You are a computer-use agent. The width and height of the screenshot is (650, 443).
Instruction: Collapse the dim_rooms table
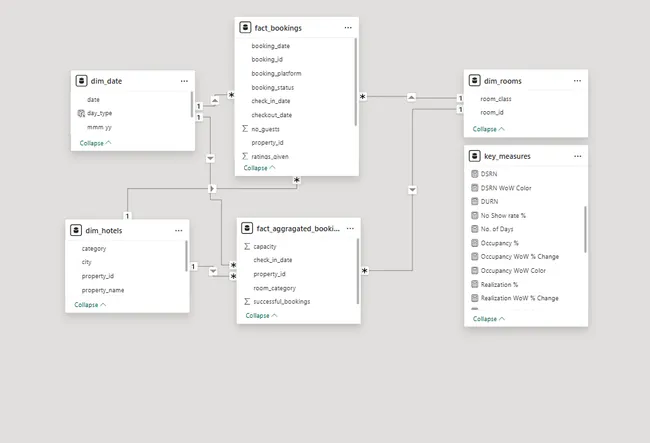click(x=488, y=129)
